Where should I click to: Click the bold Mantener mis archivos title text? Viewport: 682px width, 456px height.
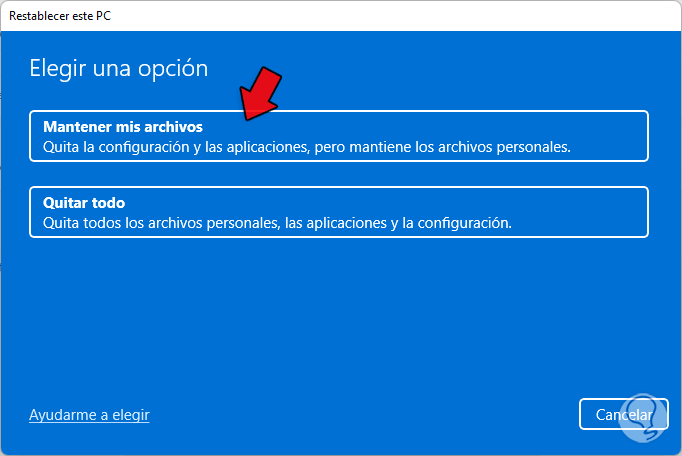click(123, 127)
